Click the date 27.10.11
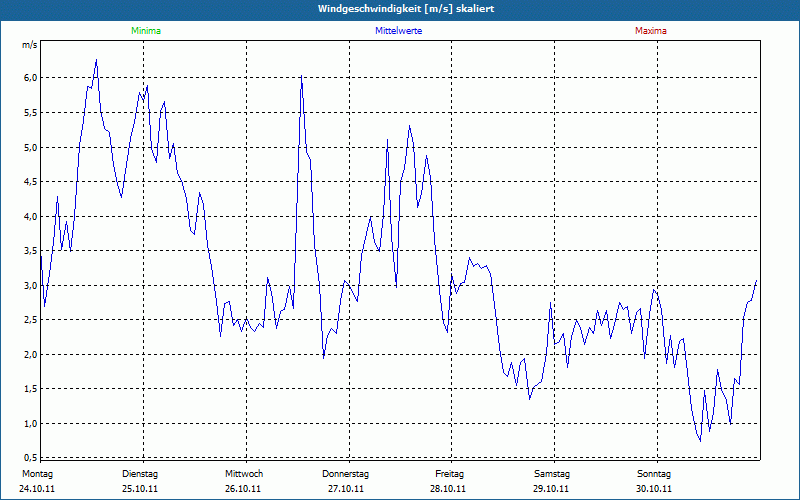This screenshot has height=500, width=800. coord(346,489)
